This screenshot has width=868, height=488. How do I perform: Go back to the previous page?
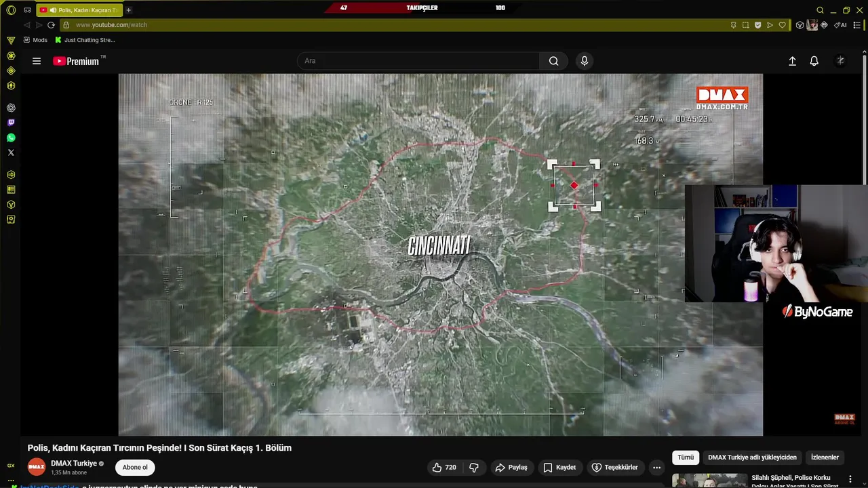tap(27, 25)
